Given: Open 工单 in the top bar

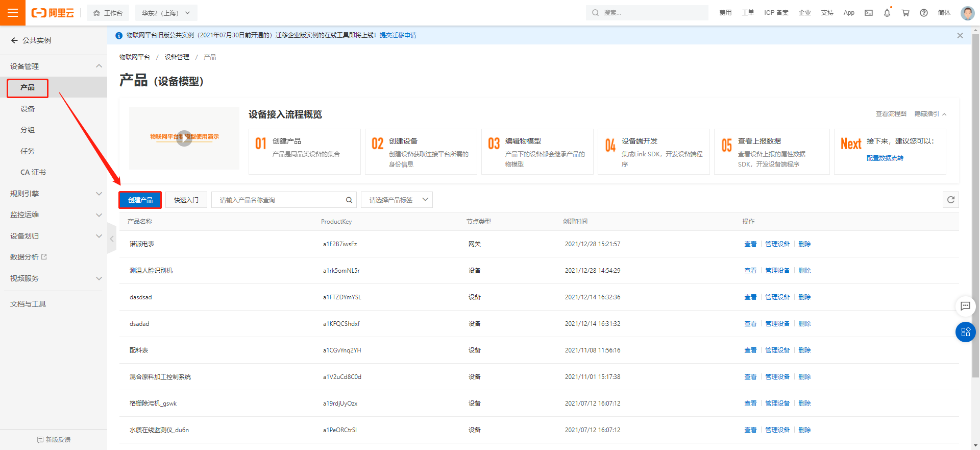Looking at the screenshot, I should (x=748, y=13).
